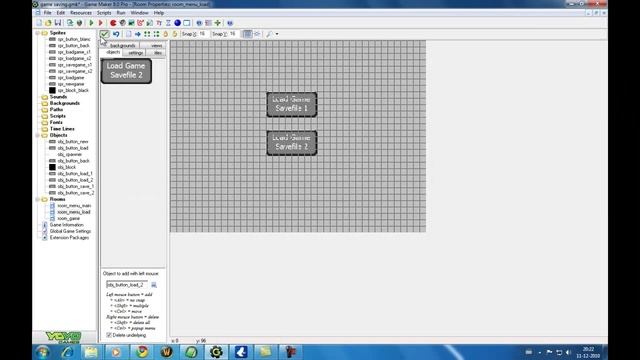Run the game with green play arrow
The height and width of the screenshot is (360, 640).
point(91,23)
